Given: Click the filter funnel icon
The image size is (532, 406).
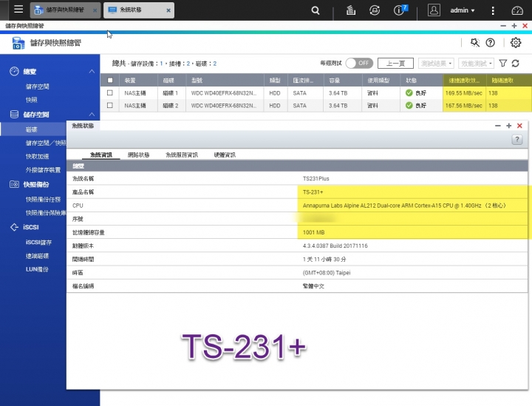Looking at the screenshot, I should coord(503,63).
